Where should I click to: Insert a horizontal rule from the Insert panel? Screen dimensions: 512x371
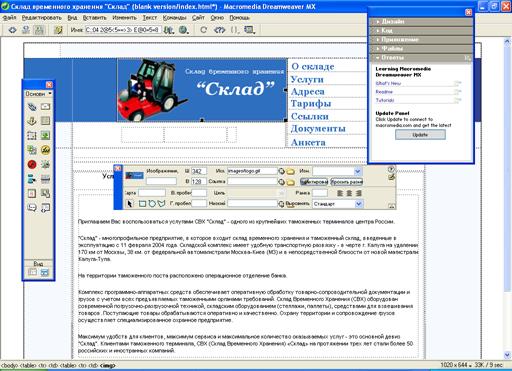click(46, 179)
